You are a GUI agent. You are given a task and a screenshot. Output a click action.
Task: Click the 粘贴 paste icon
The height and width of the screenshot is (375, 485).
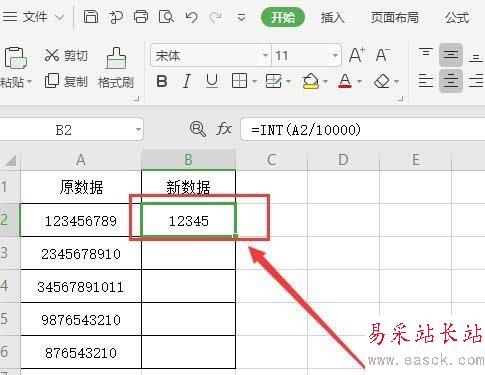point(15,58)
